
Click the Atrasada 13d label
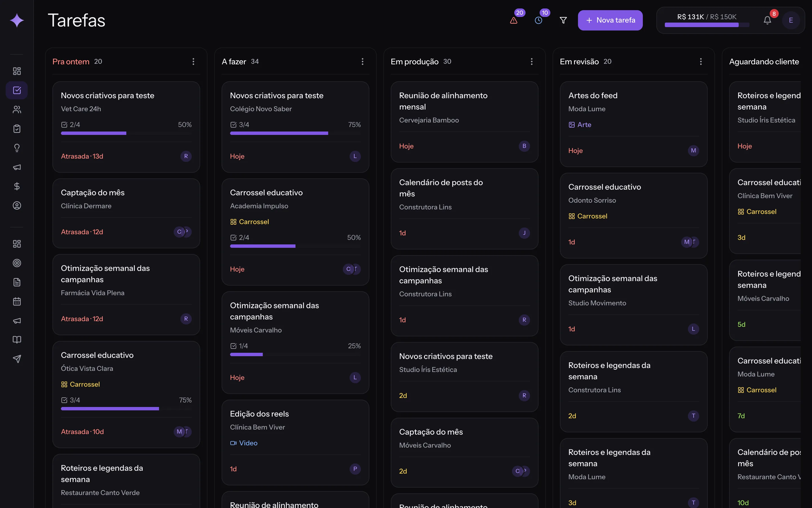coord(82,156)
